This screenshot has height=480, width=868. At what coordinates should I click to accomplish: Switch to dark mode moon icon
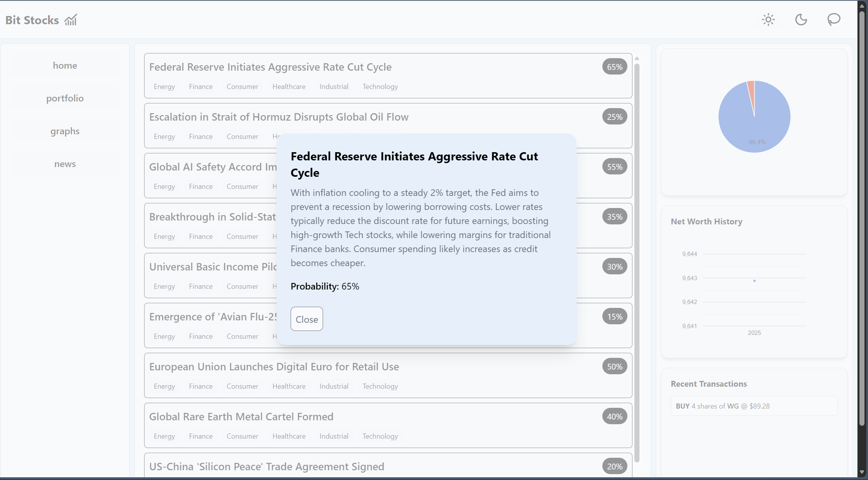pyautogui.click(x=801, y=20)
